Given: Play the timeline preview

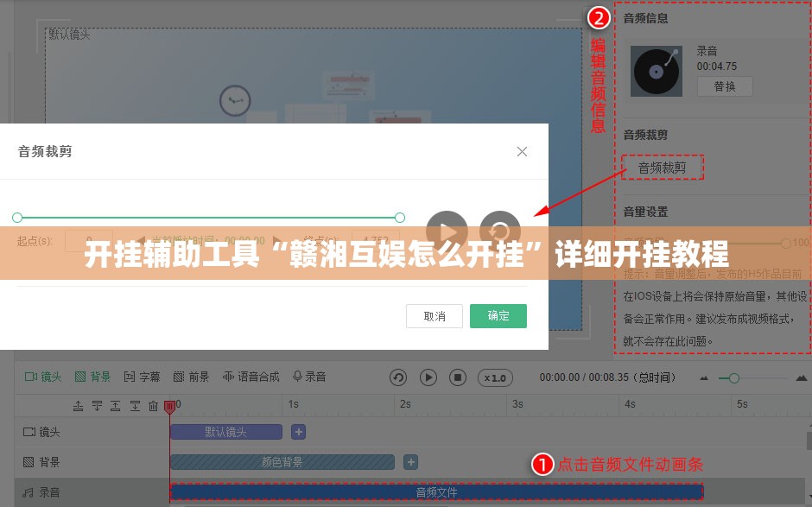Looking at the screenshot, I should point(428,377).
